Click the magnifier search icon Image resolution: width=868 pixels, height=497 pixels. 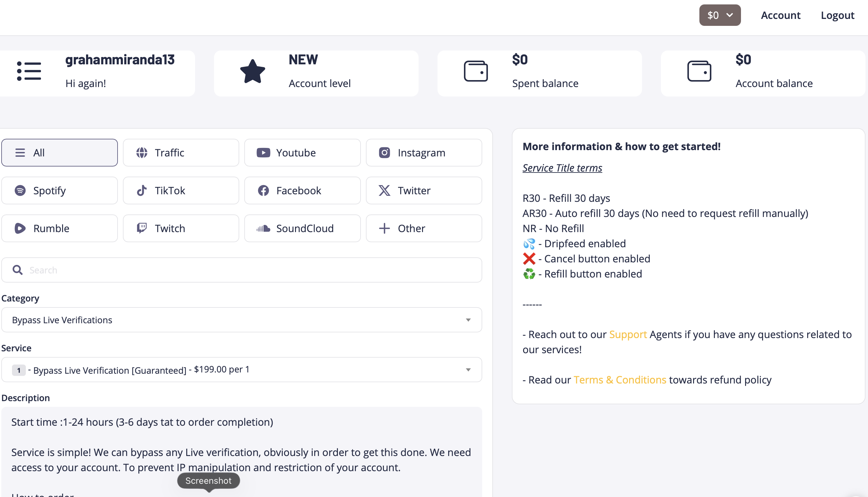coord(17,270)
